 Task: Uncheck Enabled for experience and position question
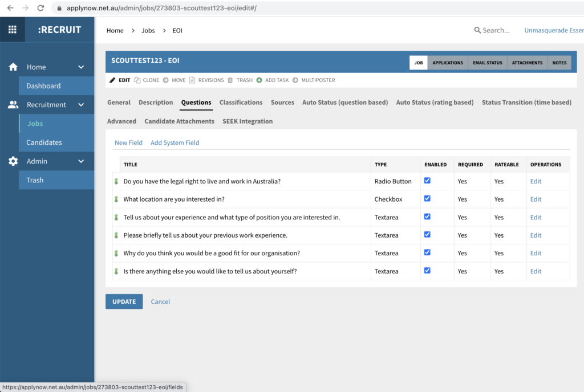tap(427, 217)
